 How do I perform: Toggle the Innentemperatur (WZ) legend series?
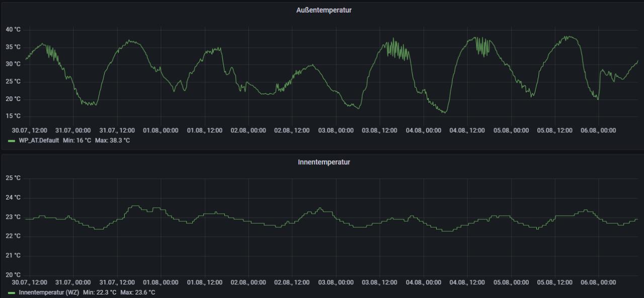tap(49, 292)
